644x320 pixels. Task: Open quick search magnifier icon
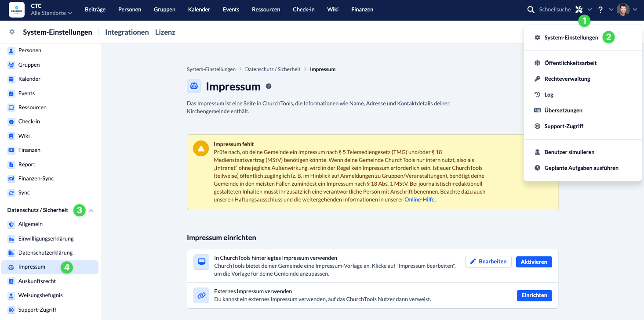[531, 10]
